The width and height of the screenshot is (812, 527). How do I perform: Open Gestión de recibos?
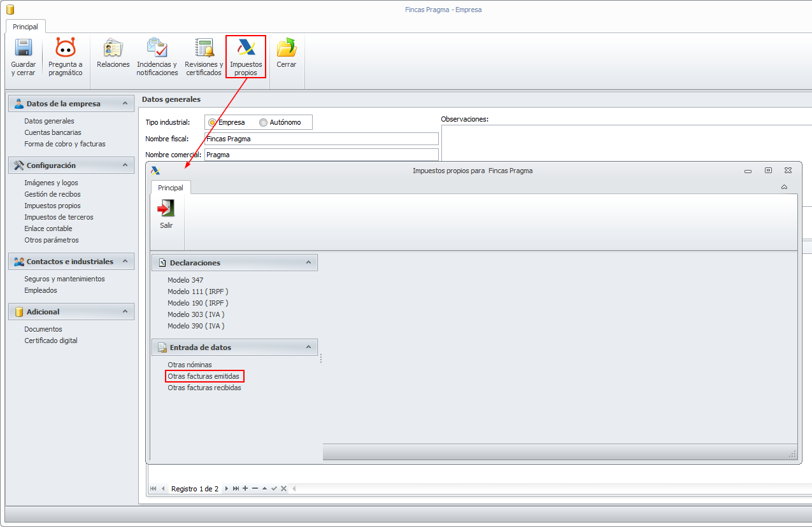52,194
